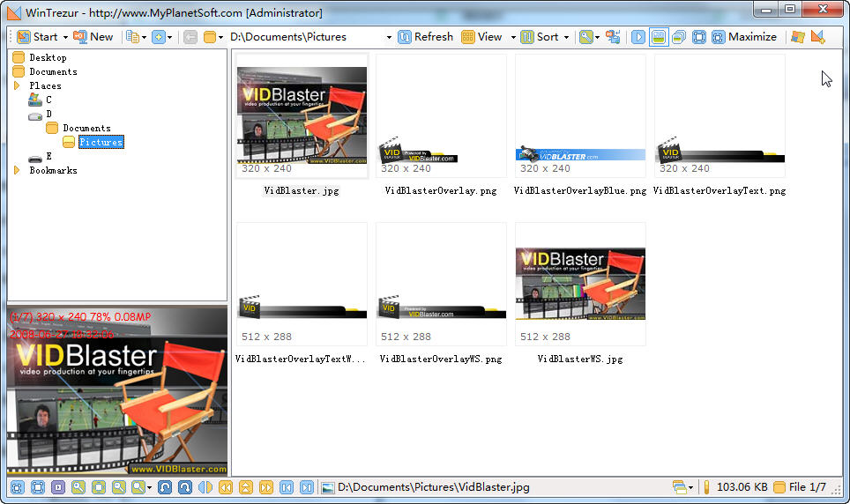Open dropdown beside search magnifier icon
The width and height of the screenshot is (850, 504).
coord(598,37)
